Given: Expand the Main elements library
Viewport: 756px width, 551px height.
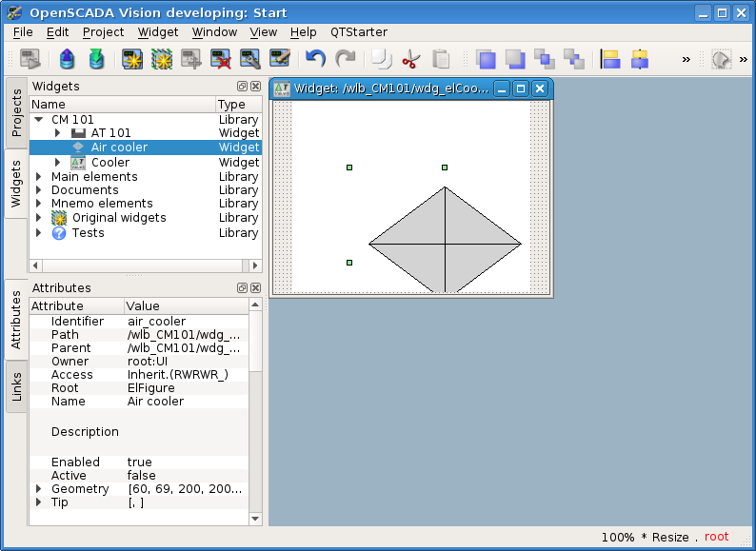Looking at the screenshot, I should (39, 177).
